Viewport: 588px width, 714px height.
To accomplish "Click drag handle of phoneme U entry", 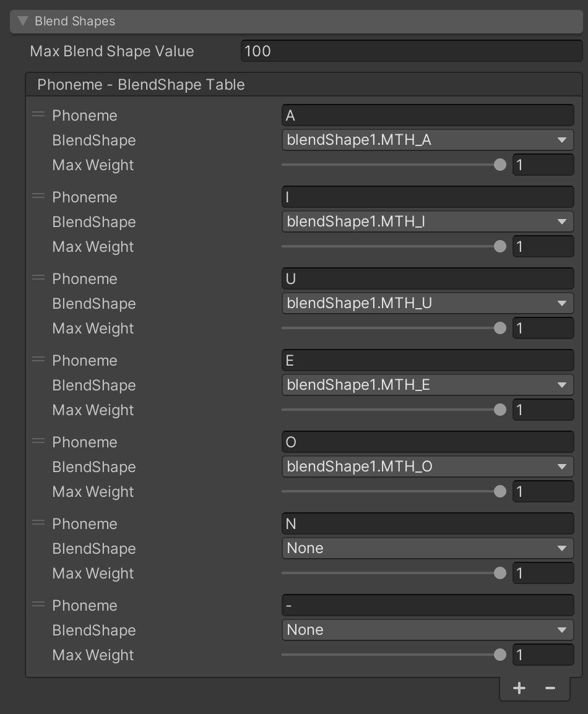I will 38,278.
